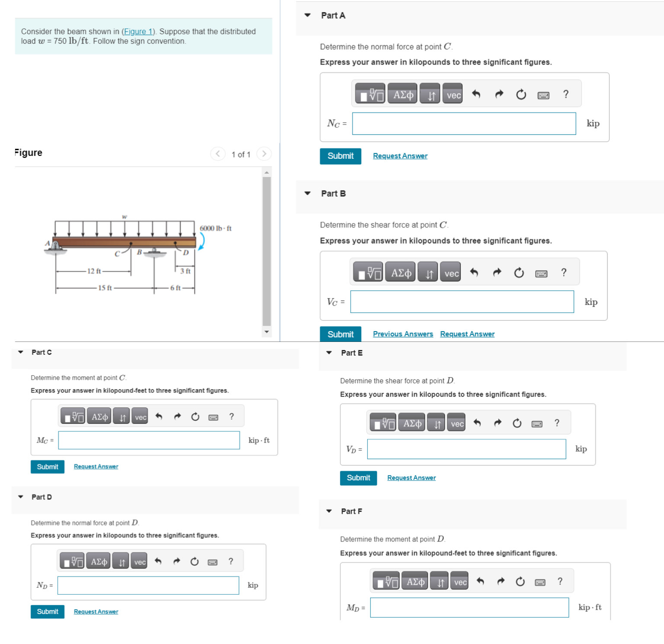Collapse the Part D section
The height and width of the screenshot is (644, 664).
tap(20, 497)
